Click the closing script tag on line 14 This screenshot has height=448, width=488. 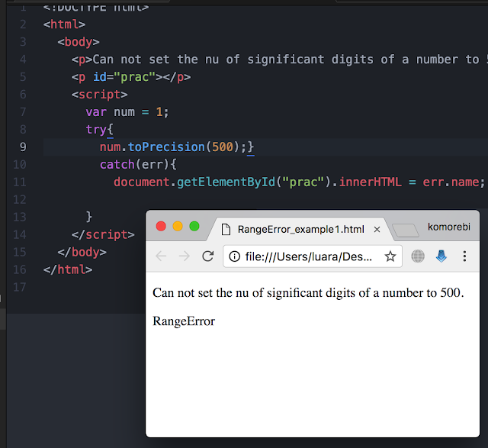pyautogui.click(x=103, y=234)
